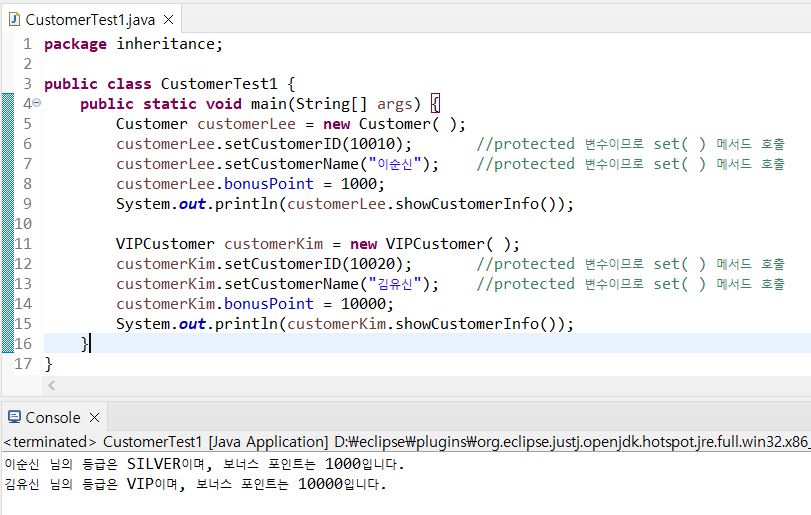Click 'setCustomerID(10010)' on line 6
811x515 pixels.
[313, 144]
